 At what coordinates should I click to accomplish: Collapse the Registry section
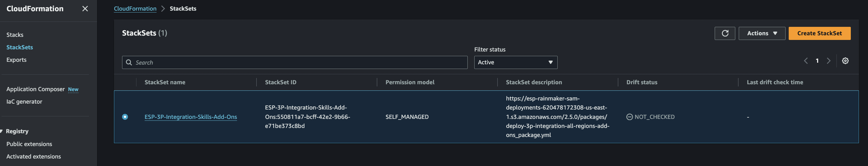2,131
